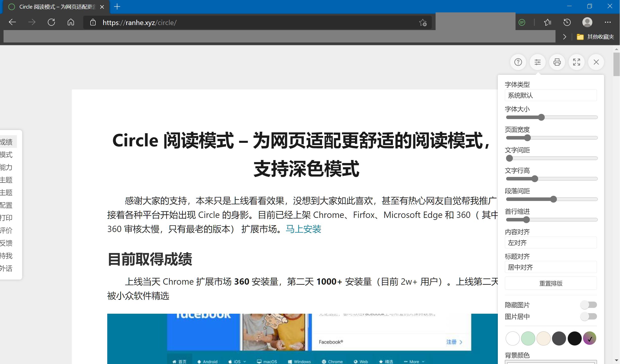Toggle the reader settings sliders icon
The width and height of the screenshot is (620, 364).
click(538, 62)
